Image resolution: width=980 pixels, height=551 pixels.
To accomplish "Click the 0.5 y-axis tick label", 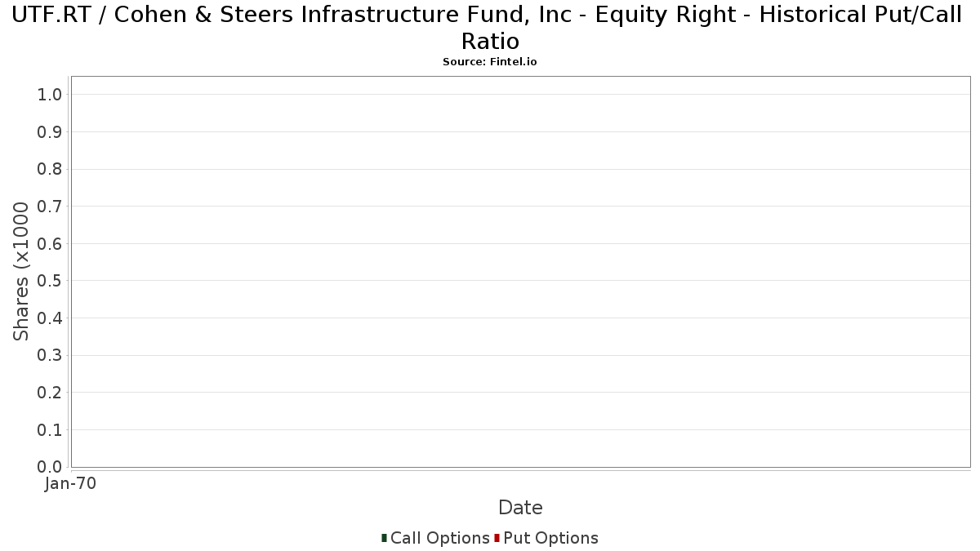I will pos(50,281).
